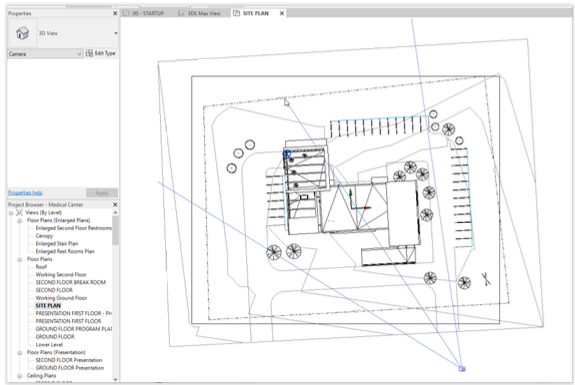The image size is (575, 385).
Task: Click the 3DS Max View tab icon
Action: tap(181, 13)
